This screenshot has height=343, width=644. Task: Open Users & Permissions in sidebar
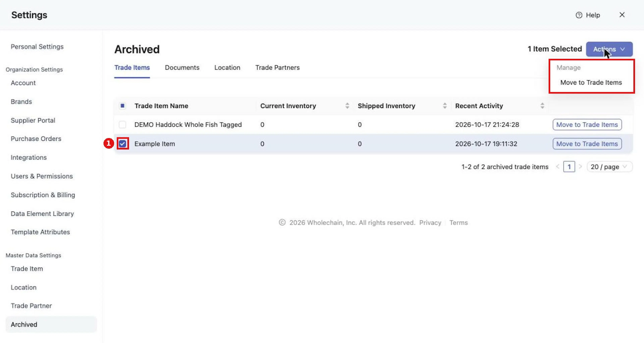coord(42,176)
